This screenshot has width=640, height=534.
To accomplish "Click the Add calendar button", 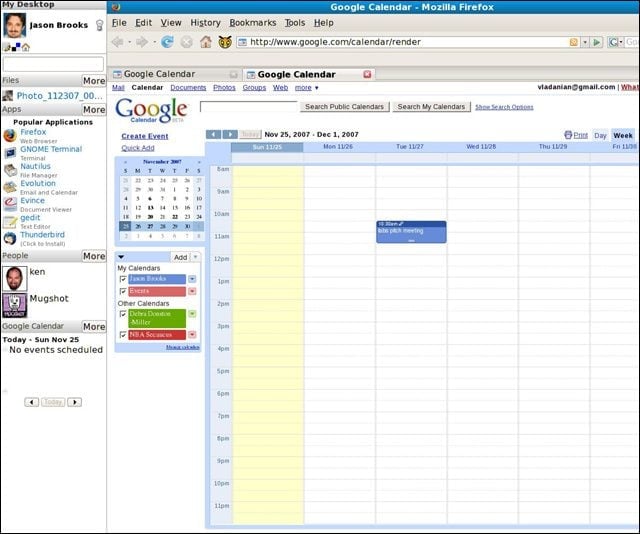I will pos(180,257).
